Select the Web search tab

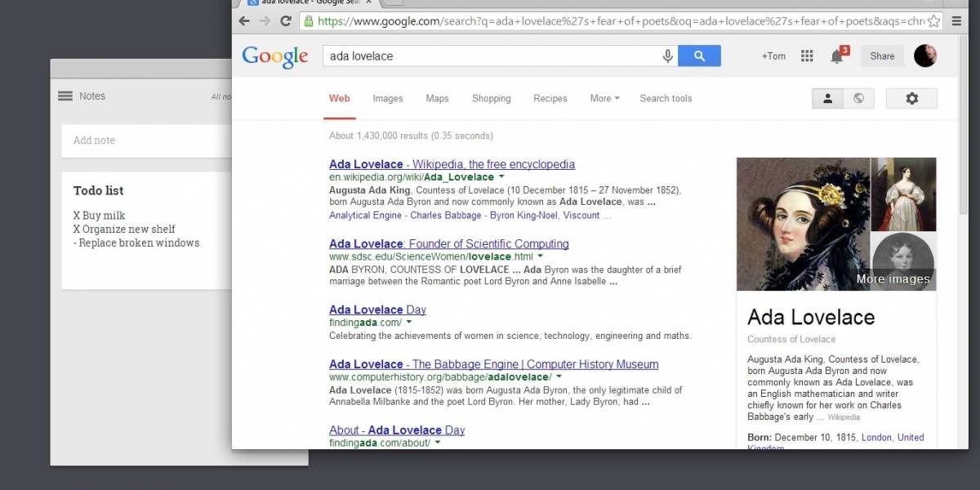click(340, 98)
